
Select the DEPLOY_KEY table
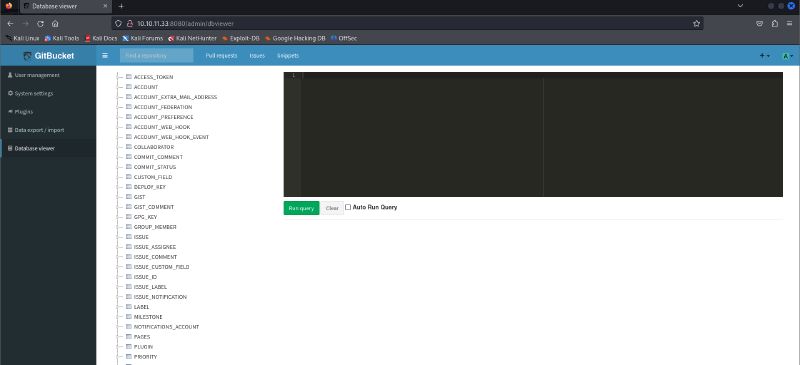(149, 187)
